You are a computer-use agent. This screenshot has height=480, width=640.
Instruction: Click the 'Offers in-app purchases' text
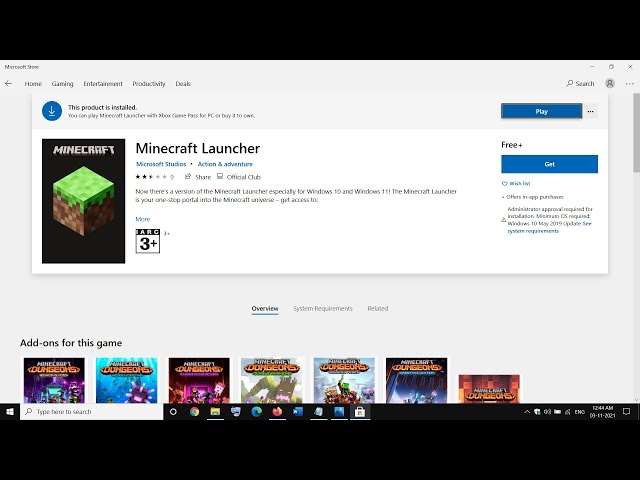coord(535,197)
